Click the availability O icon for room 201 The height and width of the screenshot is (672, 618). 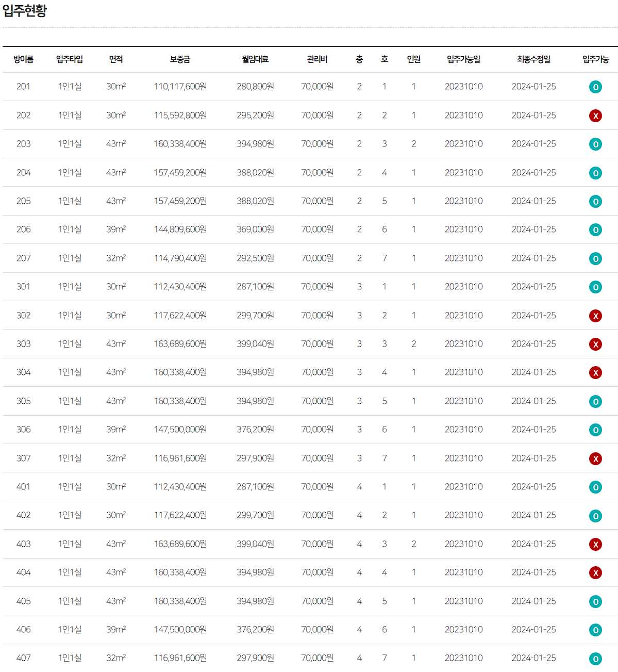[x=595, y=87]
